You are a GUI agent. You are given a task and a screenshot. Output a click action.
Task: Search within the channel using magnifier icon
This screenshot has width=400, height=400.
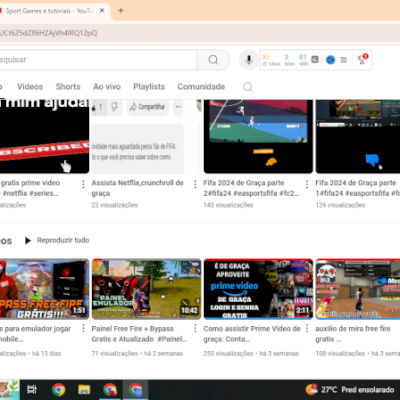pyautogui.click(x=247, y=87)
